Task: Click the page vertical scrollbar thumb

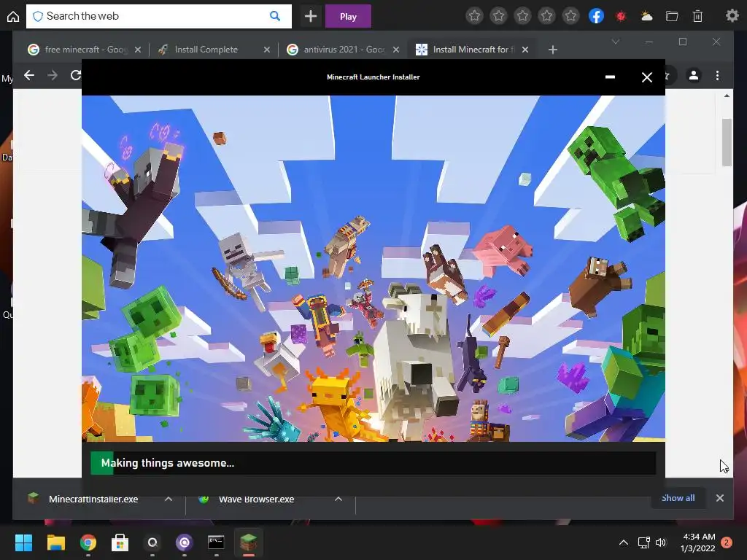Action: click(x=727, y=142)
